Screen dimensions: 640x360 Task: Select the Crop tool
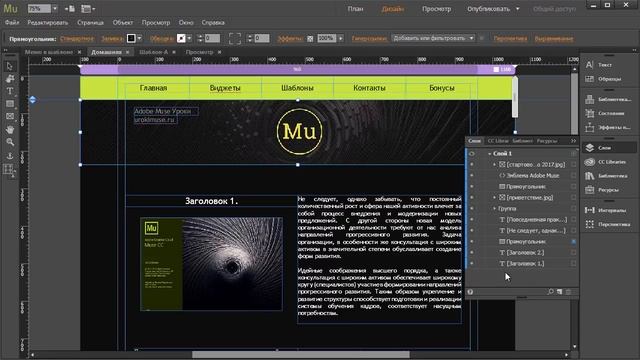click(10, 78)
